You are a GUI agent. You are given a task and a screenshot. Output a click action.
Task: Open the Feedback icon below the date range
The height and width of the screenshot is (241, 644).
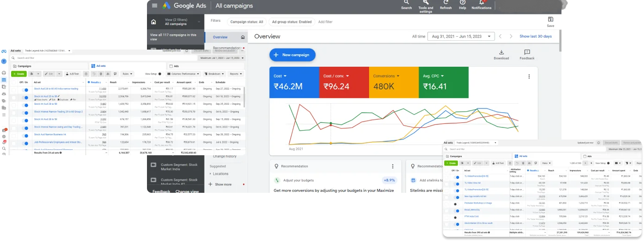tap(527, 53)
